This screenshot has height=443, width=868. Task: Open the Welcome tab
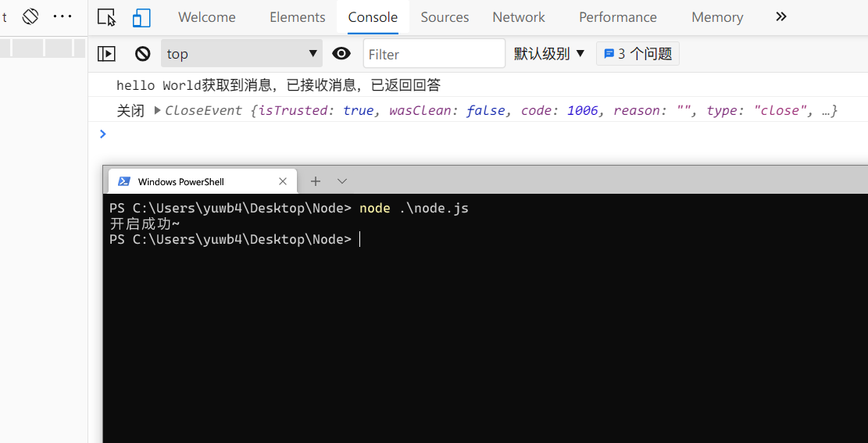click(206, 17)
